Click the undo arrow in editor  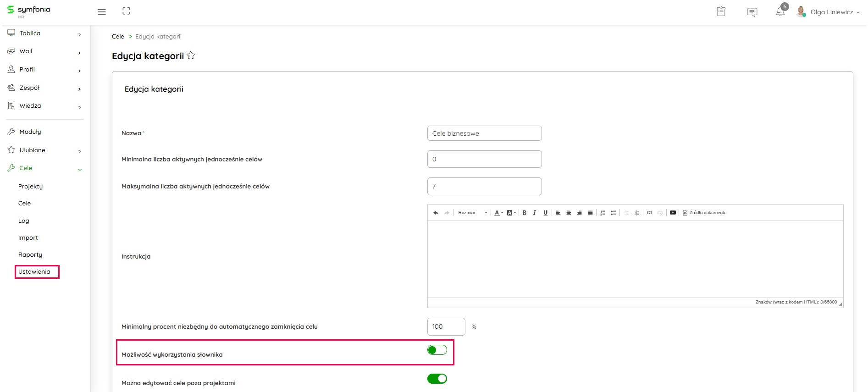(x=436, y=213)
